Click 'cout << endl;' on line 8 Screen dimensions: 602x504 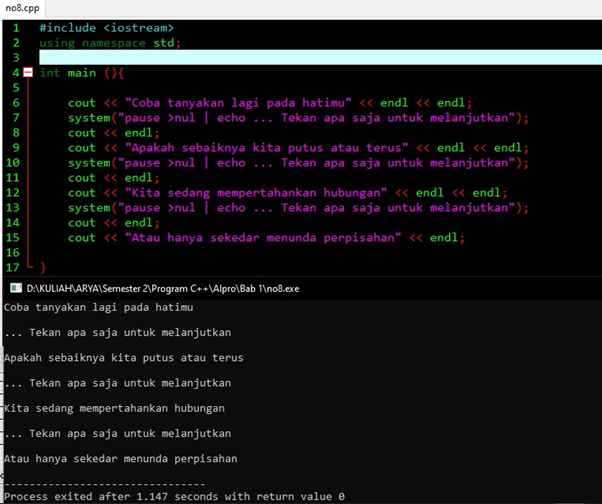click(113, 133)
